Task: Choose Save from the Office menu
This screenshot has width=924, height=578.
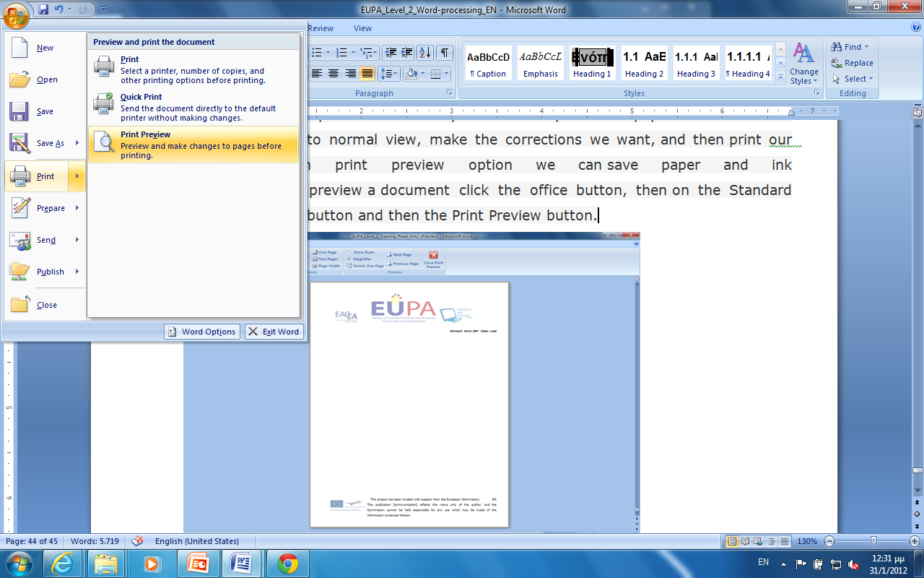Action: click(45, 111)
